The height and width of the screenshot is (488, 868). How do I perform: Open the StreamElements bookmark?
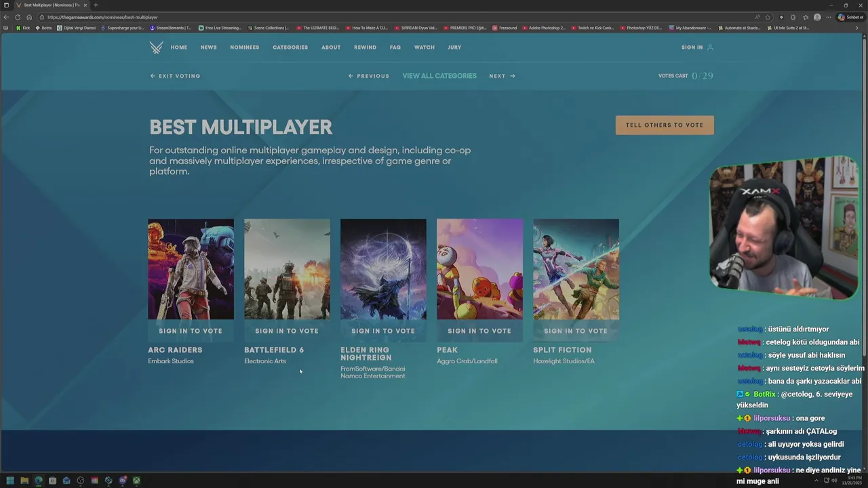coord(171,28)
